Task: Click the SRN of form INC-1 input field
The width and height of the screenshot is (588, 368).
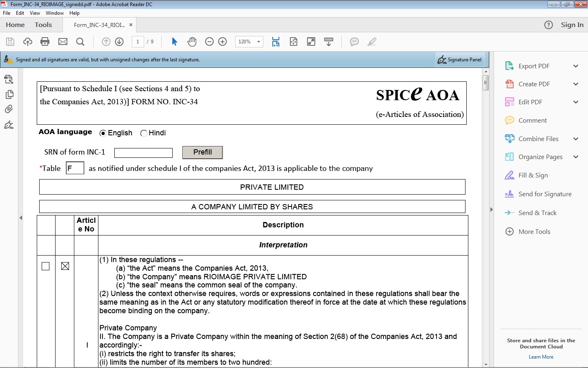Action: [x=143, y=153]
